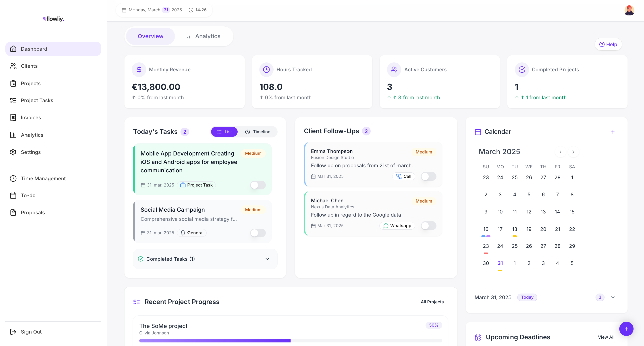Click the Sign Out icon
Screen dimensions: 644x346
click(x=13, y=332)
